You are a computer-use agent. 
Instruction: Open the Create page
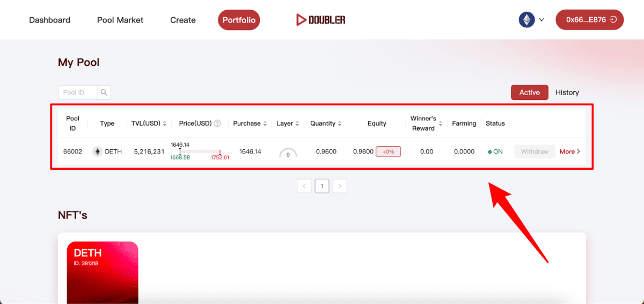pyautogui.click(x=183, y=20)
